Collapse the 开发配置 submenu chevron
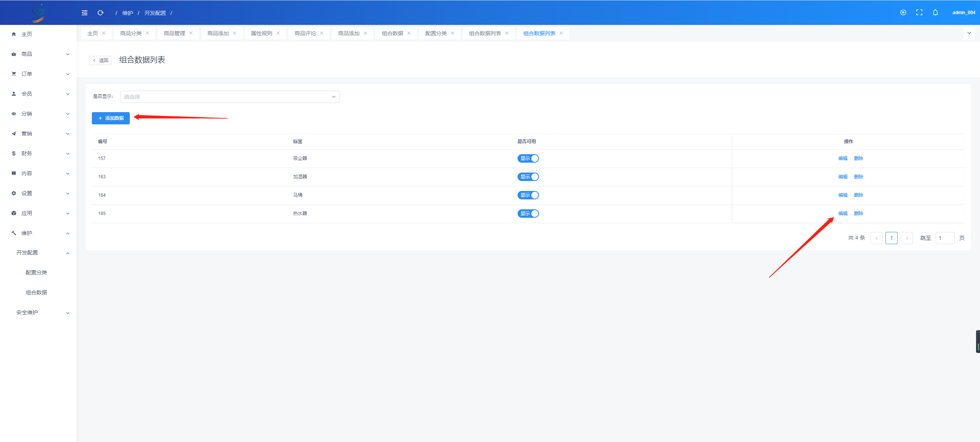 pos(68,253)
